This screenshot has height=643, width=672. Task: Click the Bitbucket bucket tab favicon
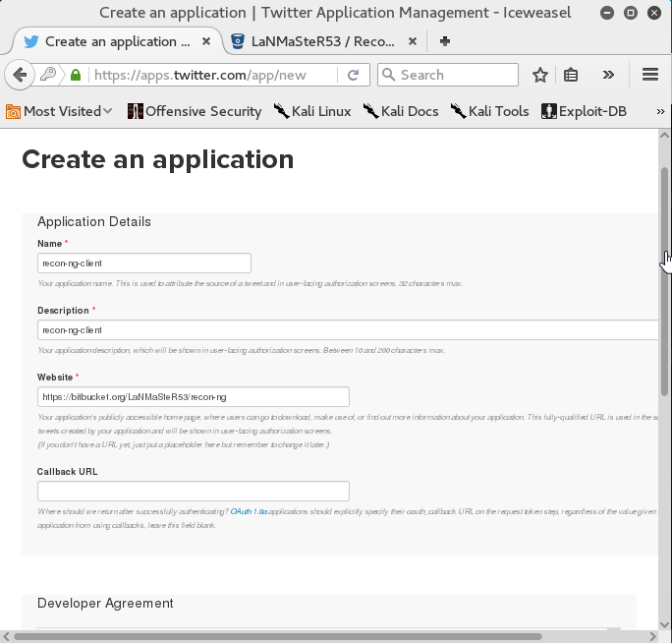(x=238, y=41)
